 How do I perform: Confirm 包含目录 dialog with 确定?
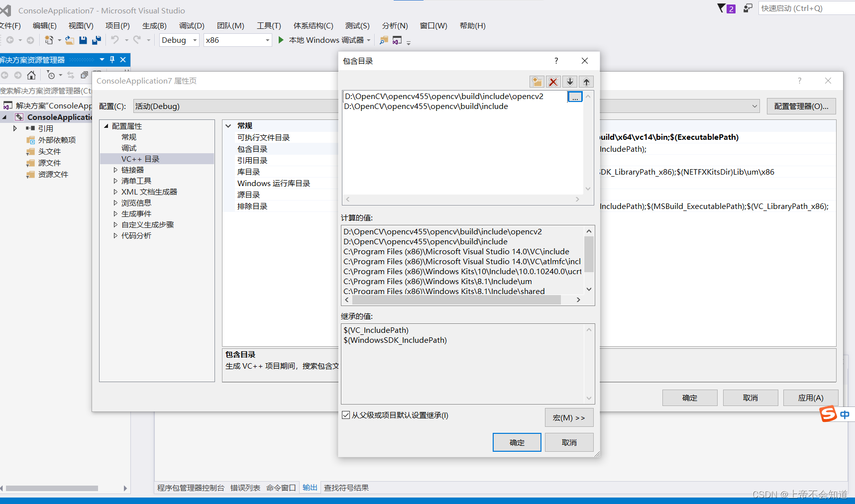(517, 442)
